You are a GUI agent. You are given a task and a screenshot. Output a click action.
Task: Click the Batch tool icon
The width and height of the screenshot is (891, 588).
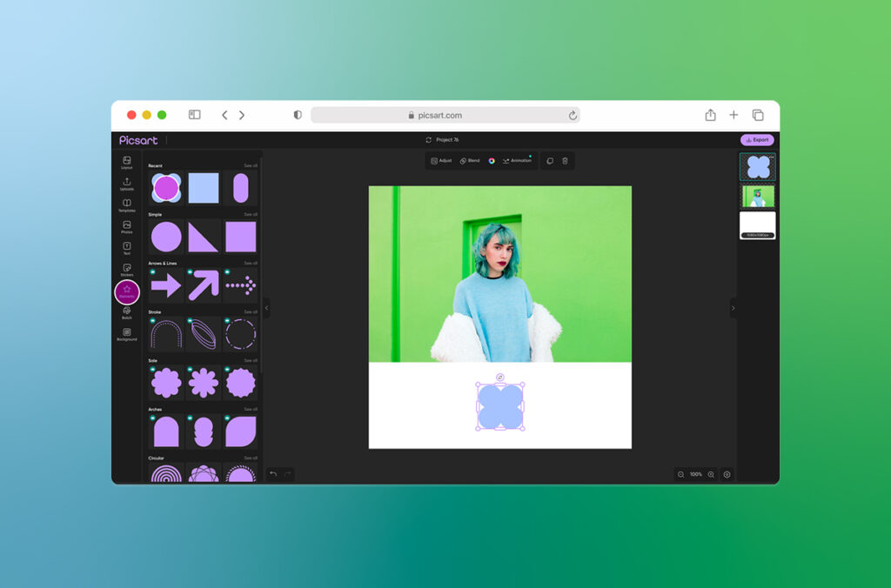[x=127, y=311]
